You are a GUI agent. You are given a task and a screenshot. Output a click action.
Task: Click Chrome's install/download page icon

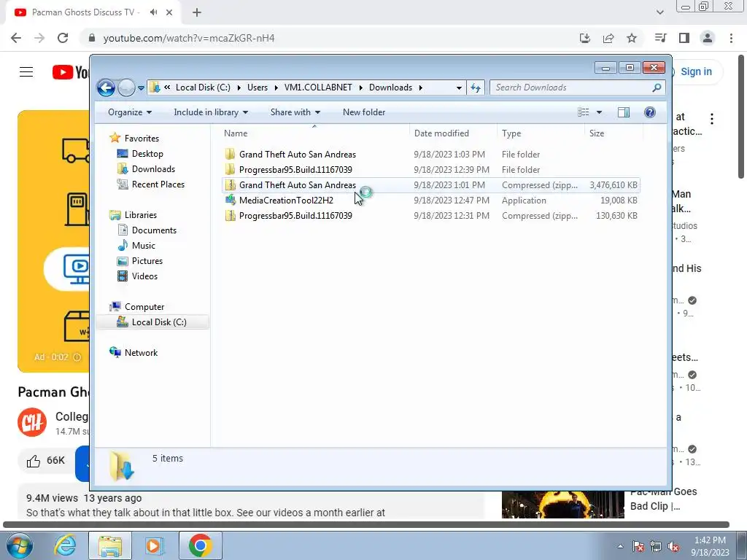click(585, 38)
